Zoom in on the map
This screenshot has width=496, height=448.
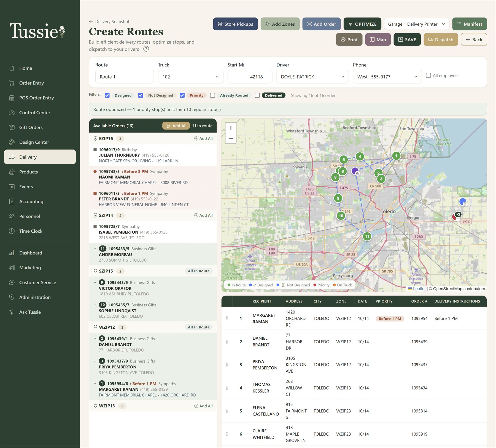pos(231,128)
